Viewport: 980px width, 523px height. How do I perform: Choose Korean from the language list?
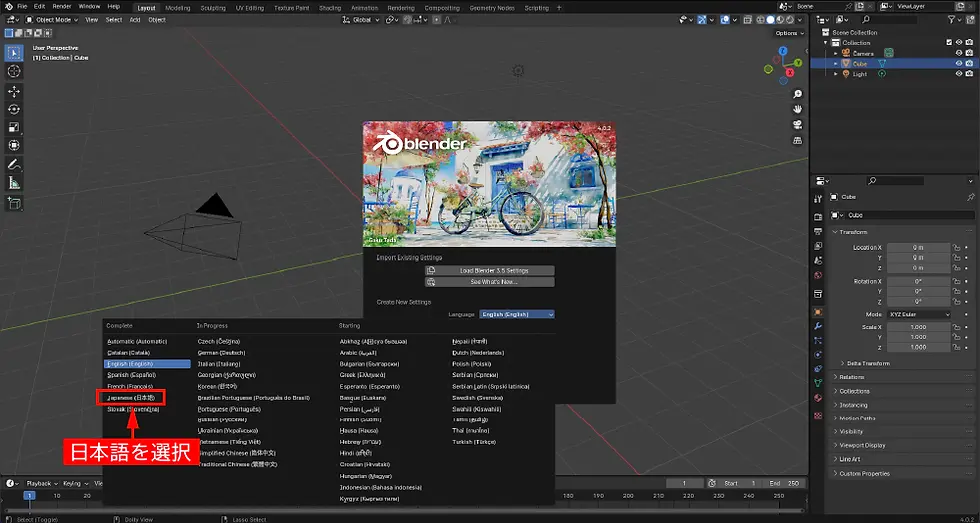(218, 386)
